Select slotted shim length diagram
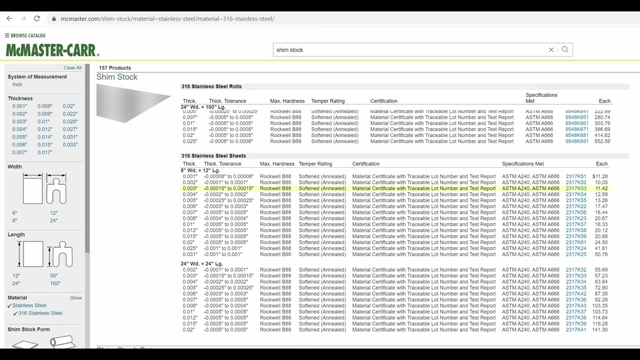The width and height of the screenshot is (640, 360). [x=60, y=254]
